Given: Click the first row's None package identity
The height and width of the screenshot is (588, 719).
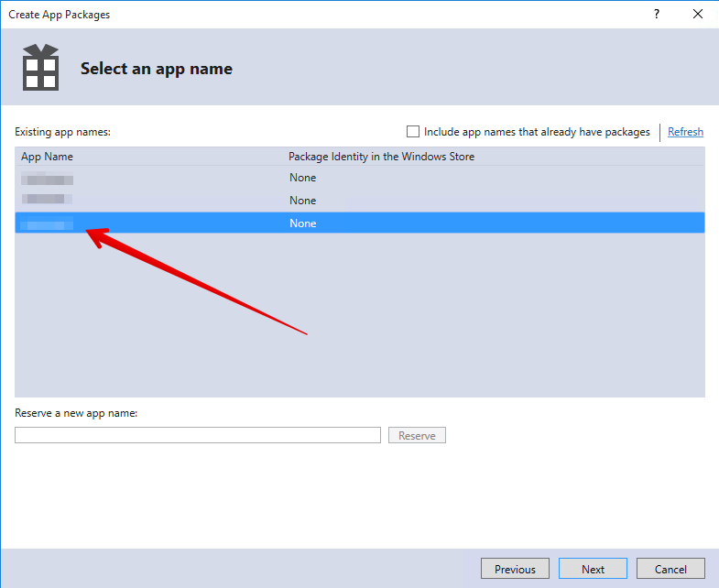Looking at the screenshot, I should tap(302, 178).
